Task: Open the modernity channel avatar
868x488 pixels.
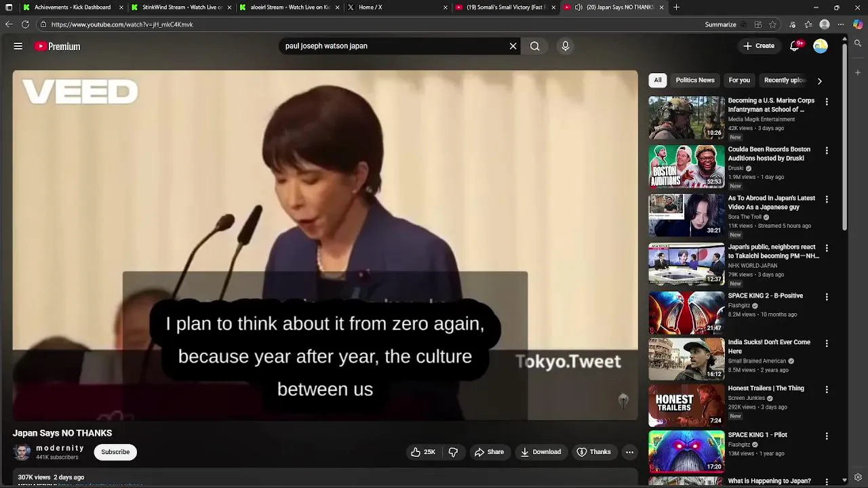Action: (22, 452)
